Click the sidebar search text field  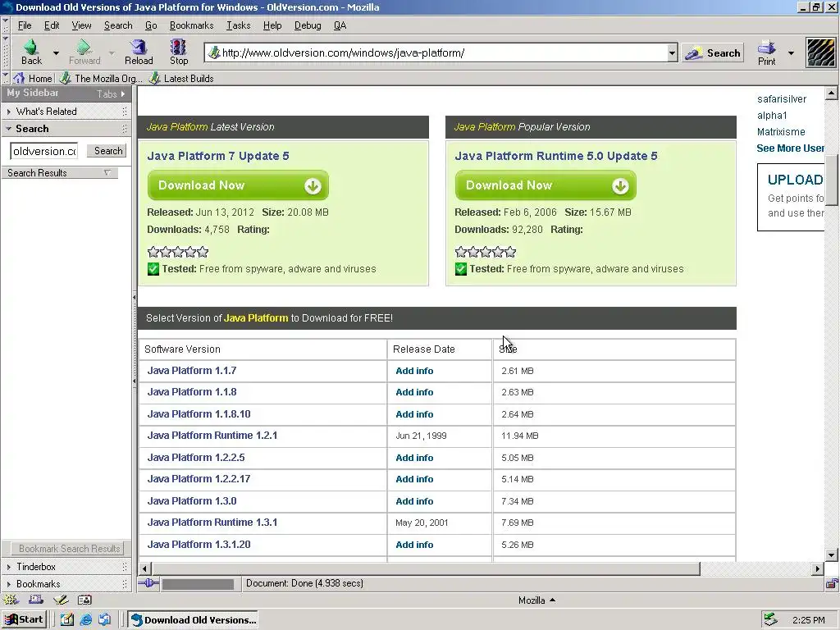tap(44, 151)
